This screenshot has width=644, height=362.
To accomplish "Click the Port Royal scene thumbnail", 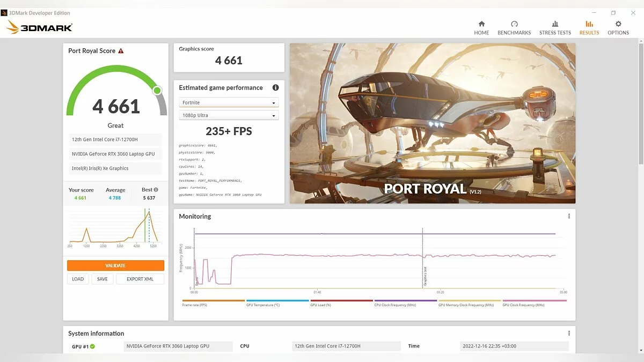I will click(x=433, y=123).
